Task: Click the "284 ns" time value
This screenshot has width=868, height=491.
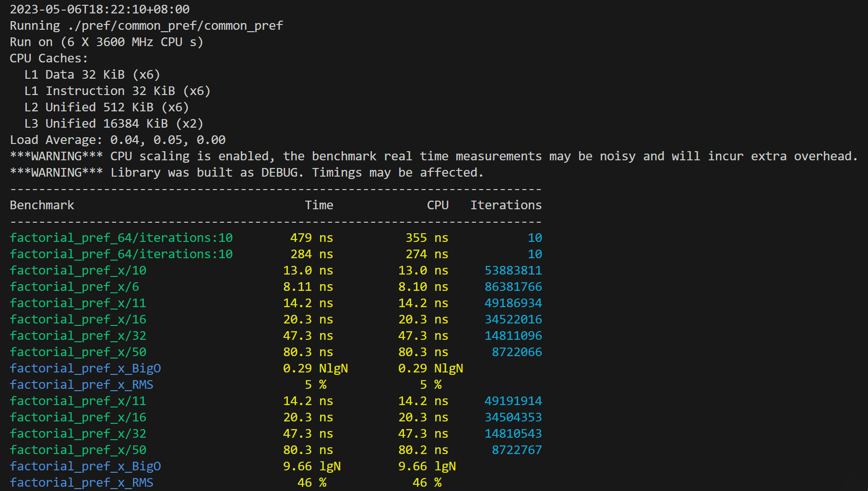Action: 312,254
